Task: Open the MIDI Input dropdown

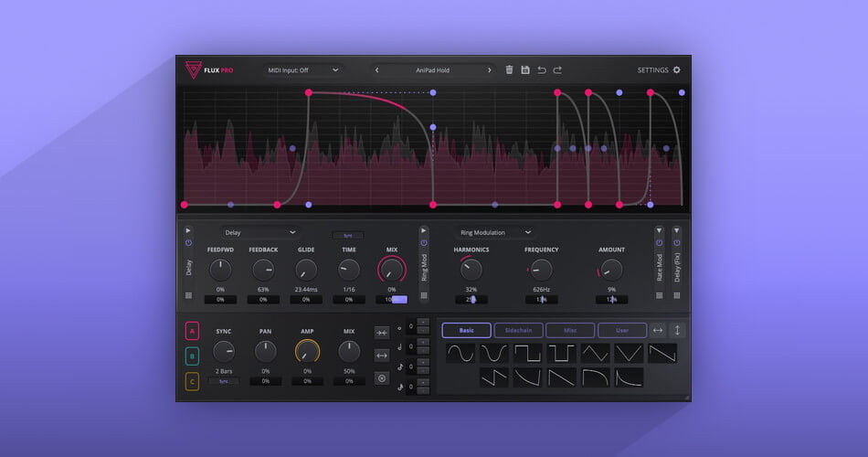Action: point(302,69)
